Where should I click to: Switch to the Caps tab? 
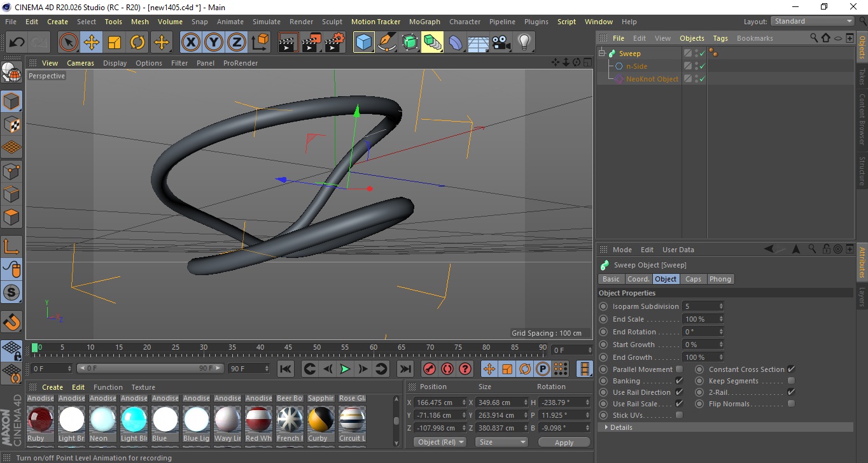[x=693, y=279]
